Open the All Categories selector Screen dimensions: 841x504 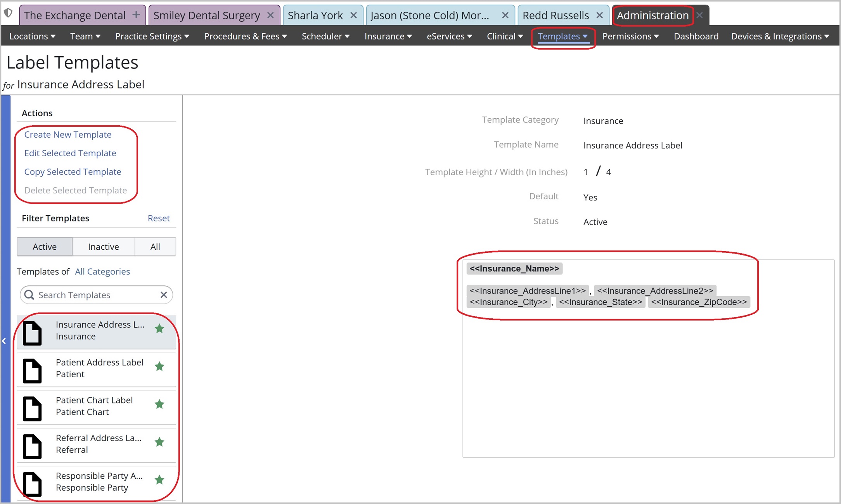[102, 271]
